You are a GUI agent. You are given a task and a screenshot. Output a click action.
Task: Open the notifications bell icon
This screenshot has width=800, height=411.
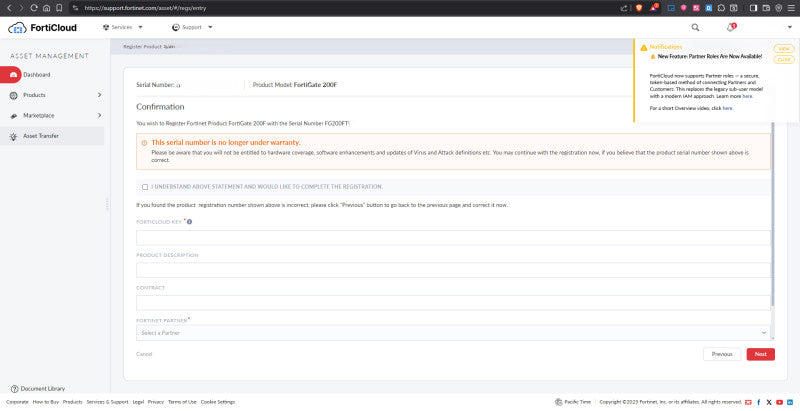pyautogui.click(x=731, y=27)
